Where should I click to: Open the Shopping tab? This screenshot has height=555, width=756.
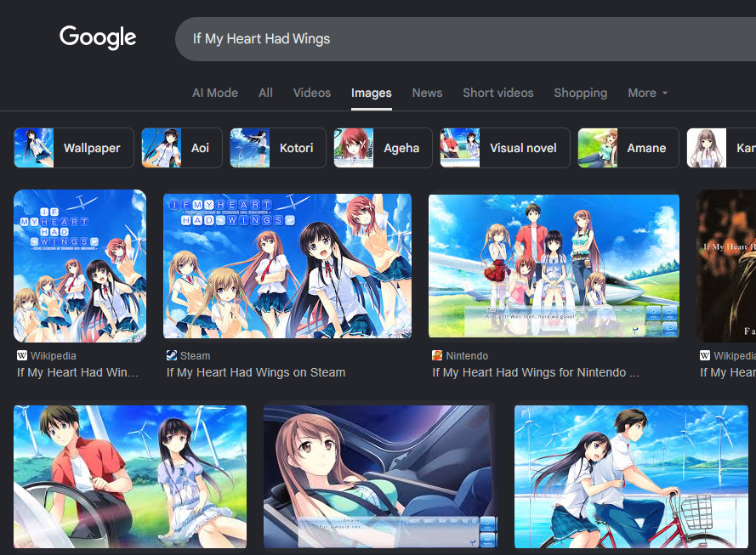[x=581, y=93]
